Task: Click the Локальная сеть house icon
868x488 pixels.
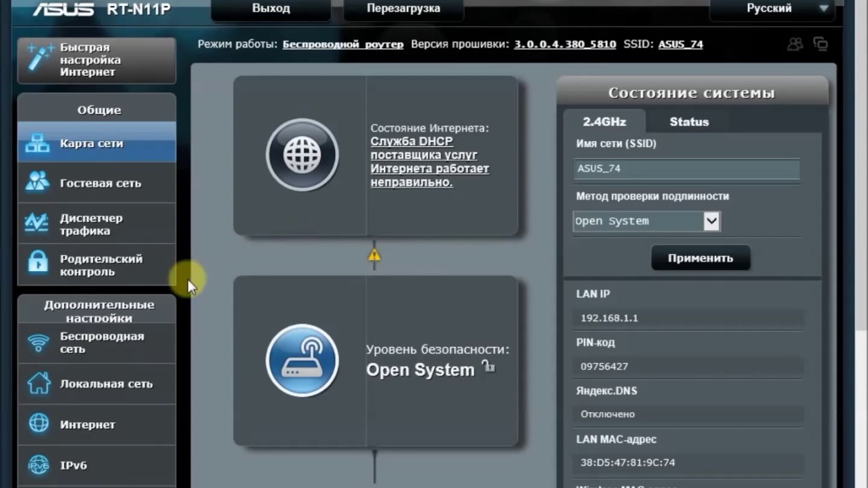Action: click(x=39, y=384)
